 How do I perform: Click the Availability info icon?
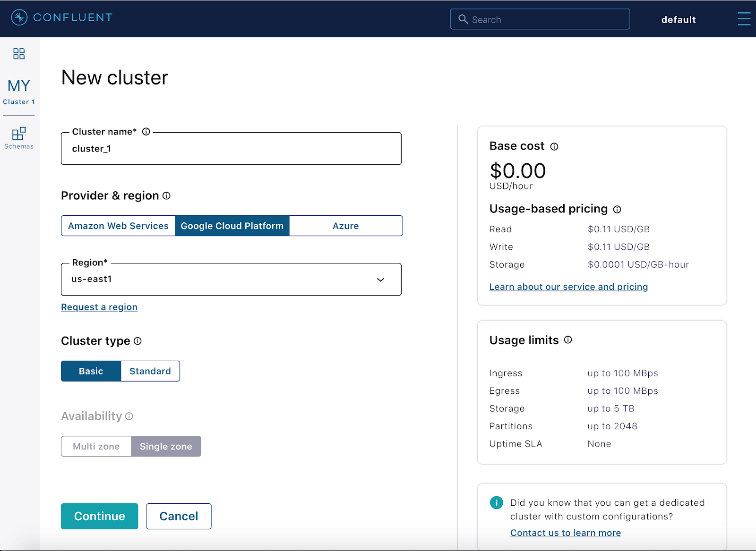pyautogui.click(x=129, y=416)
